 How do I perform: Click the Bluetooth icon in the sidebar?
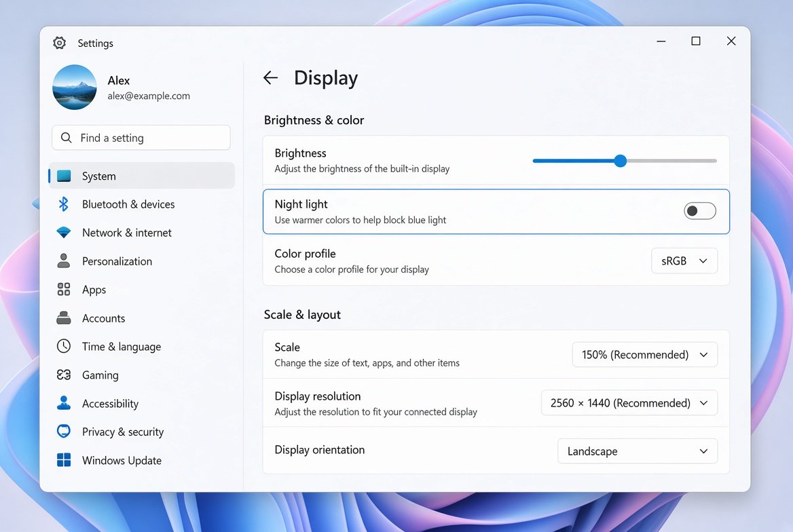pyautogui.click(x=64, y=204)
